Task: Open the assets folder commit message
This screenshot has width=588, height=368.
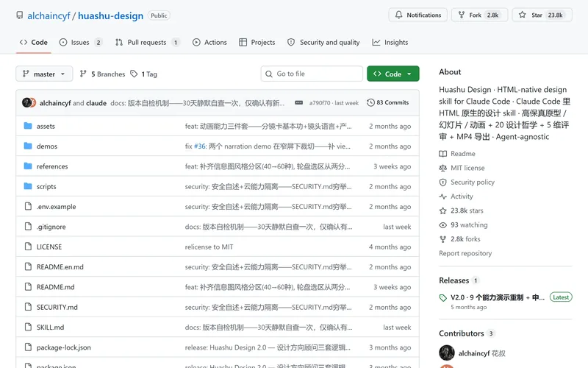Action: 268,127
